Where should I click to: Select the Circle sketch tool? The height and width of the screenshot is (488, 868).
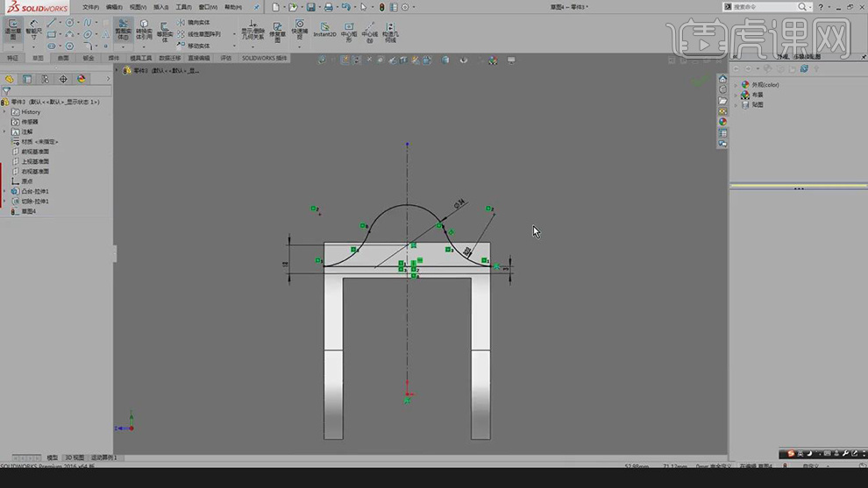point(70,23)
